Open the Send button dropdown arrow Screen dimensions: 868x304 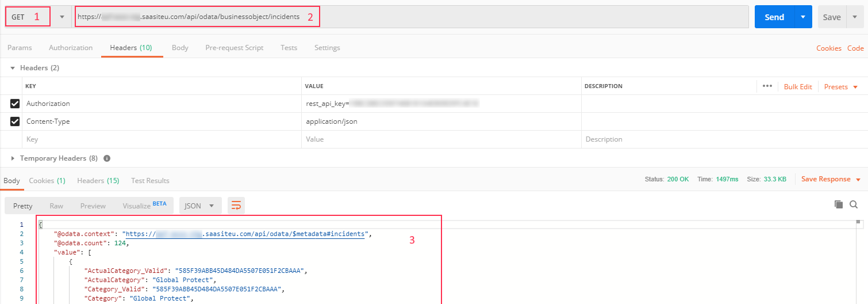coord(802,17)
